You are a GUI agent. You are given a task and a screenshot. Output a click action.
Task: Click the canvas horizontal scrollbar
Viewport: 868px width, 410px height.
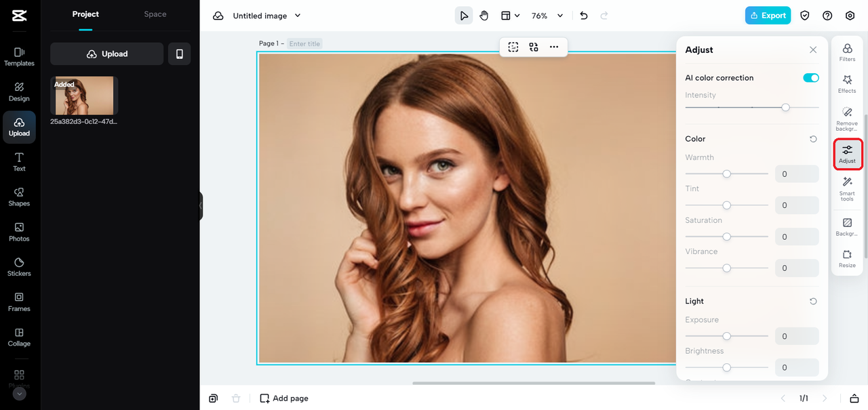tap(534, 384)
